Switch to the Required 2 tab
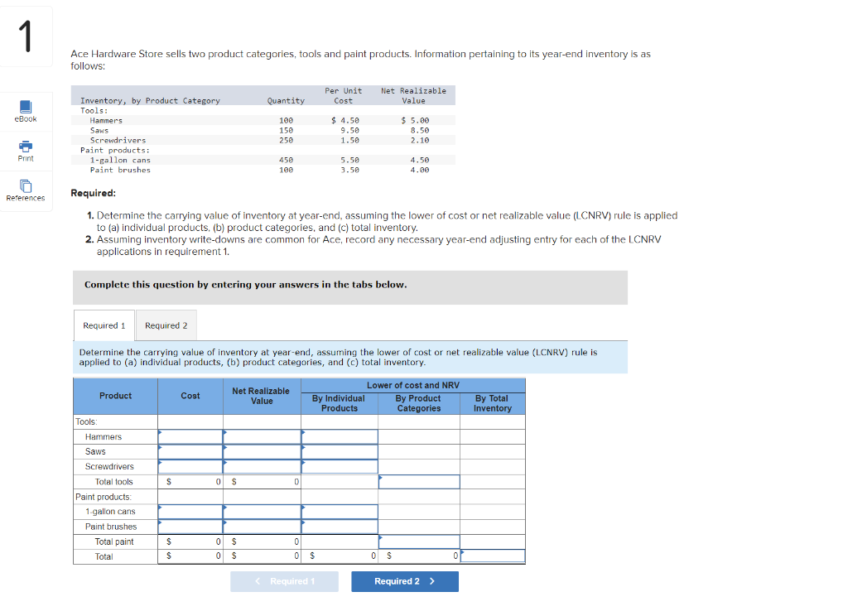This screenshot has width=848, height=616. tap(166, 325)
